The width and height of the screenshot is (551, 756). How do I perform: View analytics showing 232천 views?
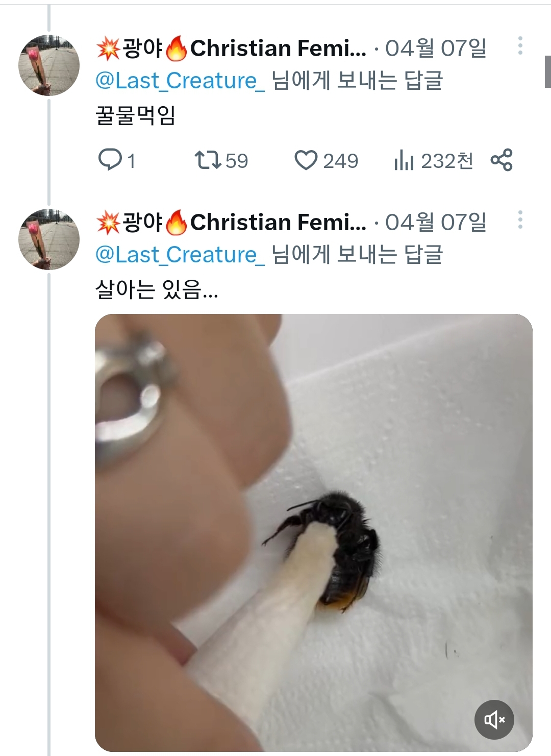pos(404,161)
